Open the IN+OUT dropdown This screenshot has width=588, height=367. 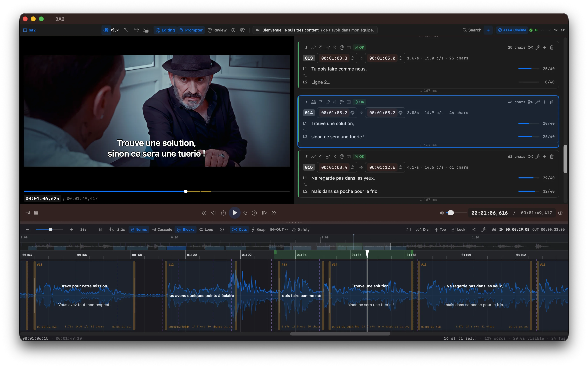pos(279,229)
